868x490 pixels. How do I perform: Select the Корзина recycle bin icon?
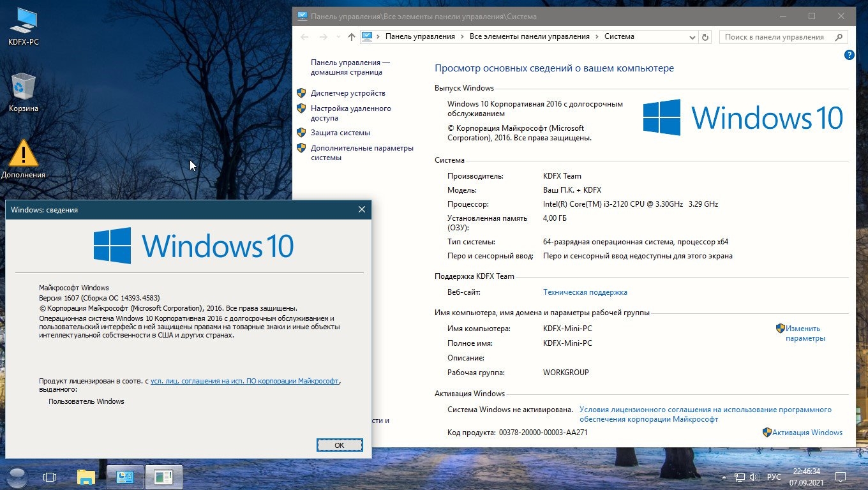pos(24,93)
